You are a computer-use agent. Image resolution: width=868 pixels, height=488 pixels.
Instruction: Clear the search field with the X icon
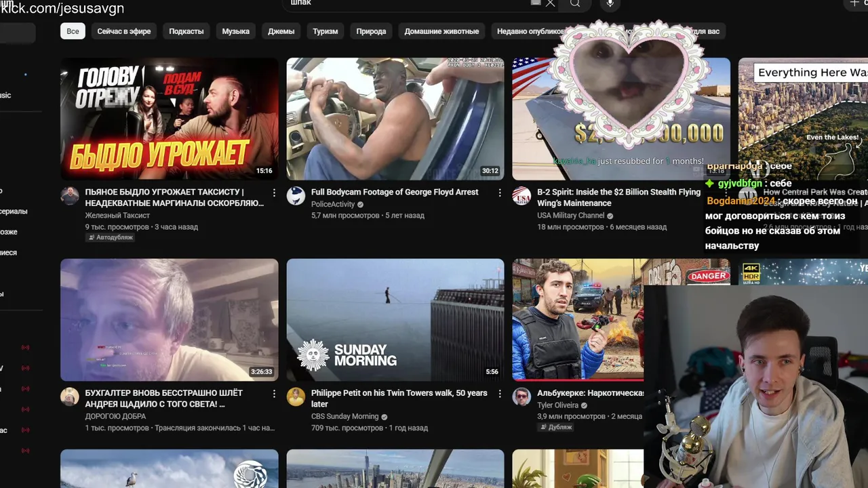coord(550,3)
